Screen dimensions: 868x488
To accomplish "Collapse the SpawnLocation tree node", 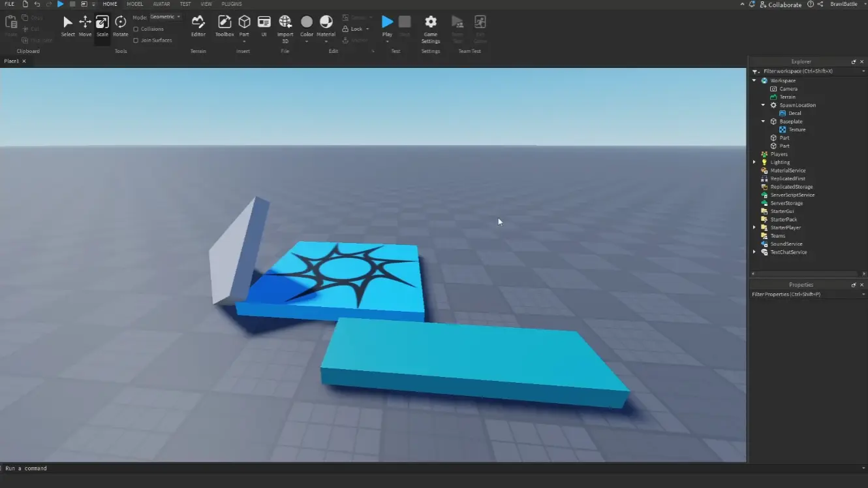I will click(764, 105).
